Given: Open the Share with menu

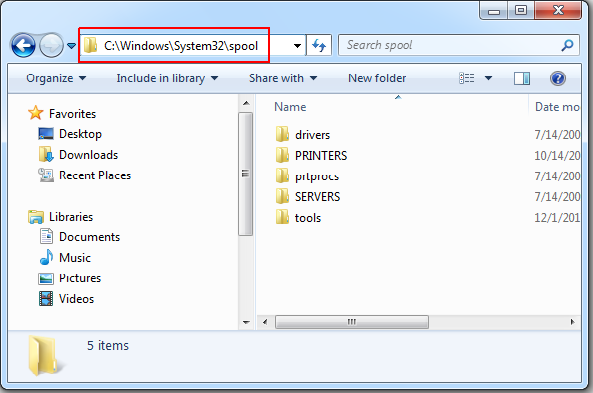Looking at the screenshot, I should tap(283, 78).
